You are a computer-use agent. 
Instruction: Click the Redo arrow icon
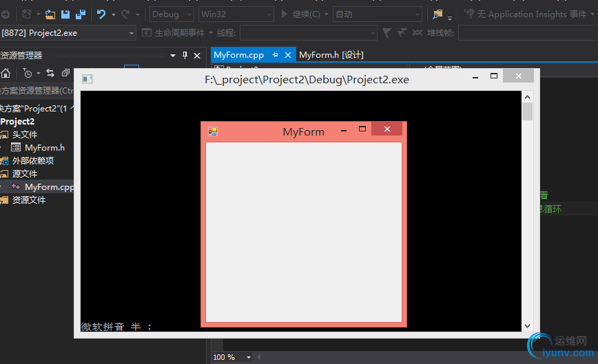point(125,14)
